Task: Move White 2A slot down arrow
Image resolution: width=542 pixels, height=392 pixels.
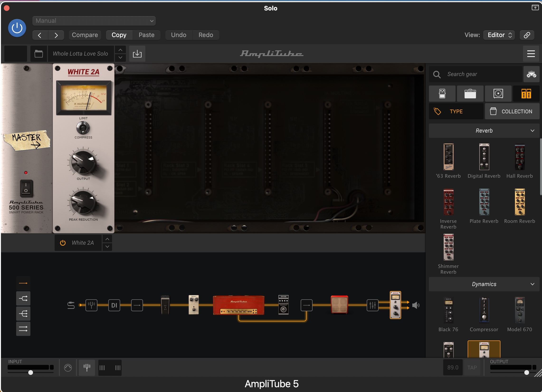Action: pos(108,246)
